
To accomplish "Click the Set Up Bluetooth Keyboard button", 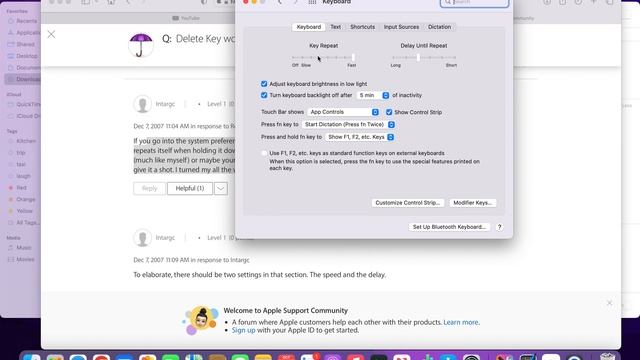I will (x=449, y=227).
